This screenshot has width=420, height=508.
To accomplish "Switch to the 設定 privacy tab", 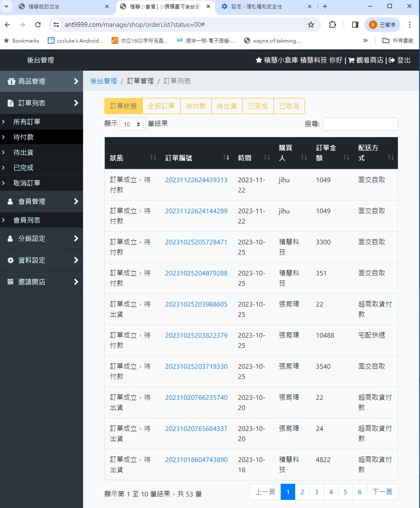I will click(265, 6).
